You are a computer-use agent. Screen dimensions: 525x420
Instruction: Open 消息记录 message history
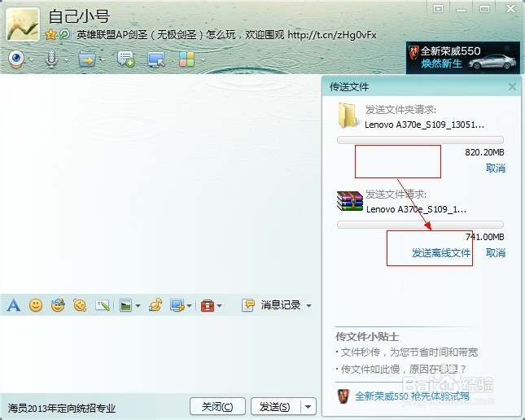click(x=281, y=305)
